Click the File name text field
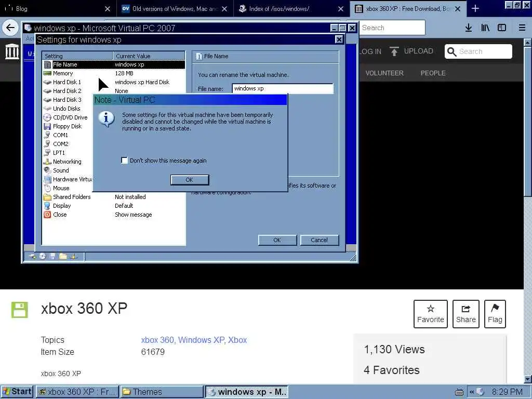This screenshot has width=532, height=399. click(283, 88)
